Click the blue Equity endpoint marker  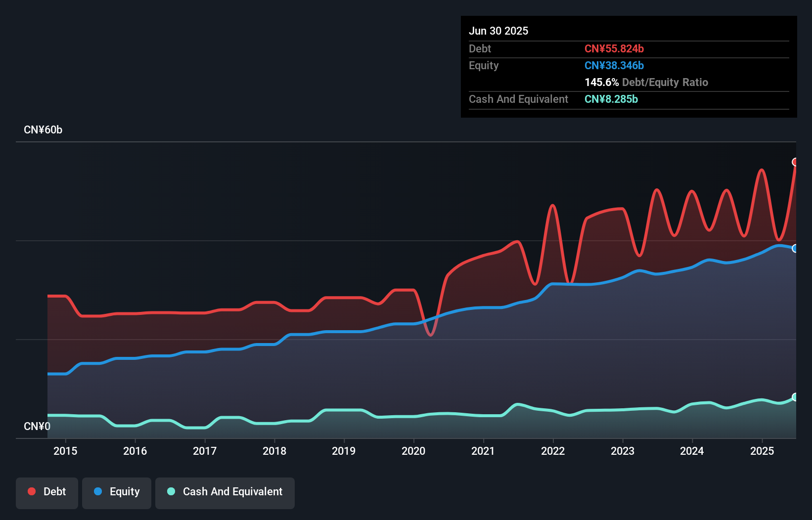[795, 249]
